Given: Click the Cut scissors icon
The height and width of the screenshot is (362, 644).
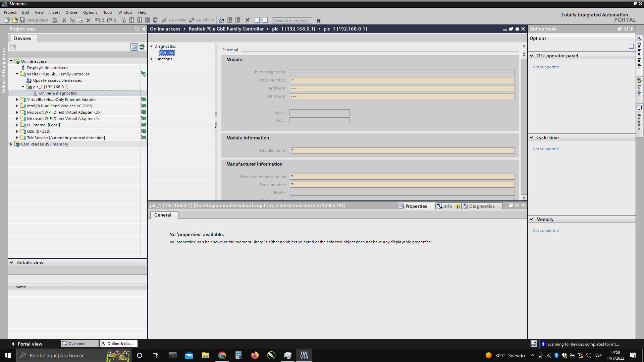Looking at the screenshot, I should coord(64,20).
